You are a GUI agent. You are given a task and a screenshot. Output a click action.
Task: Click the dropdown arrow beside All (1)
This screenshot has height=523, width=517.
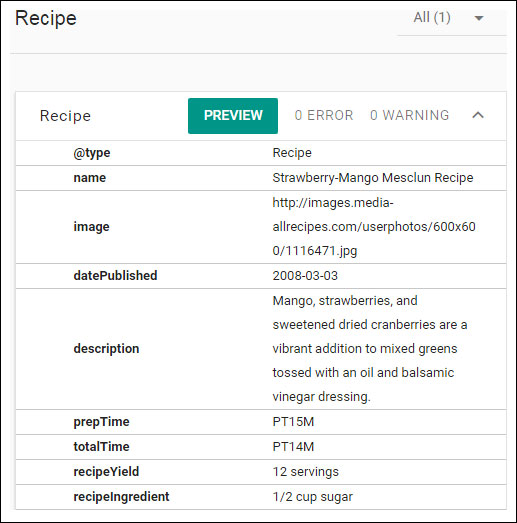point(479,18)
